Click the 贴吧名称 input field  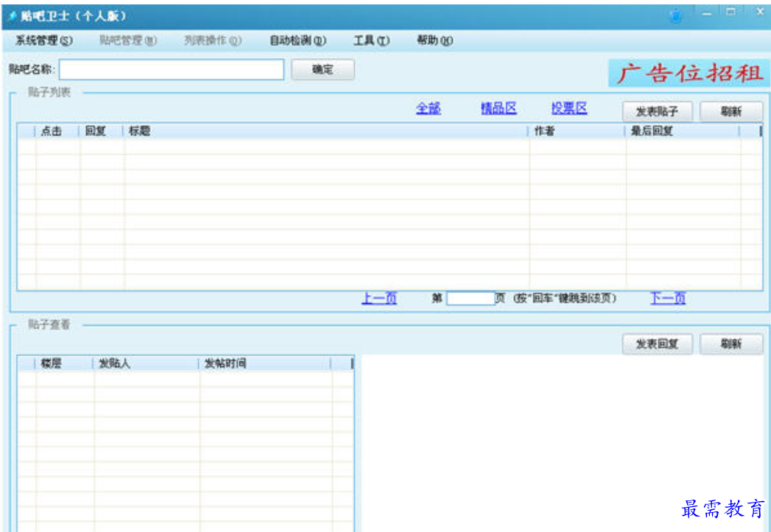point(171,70)
